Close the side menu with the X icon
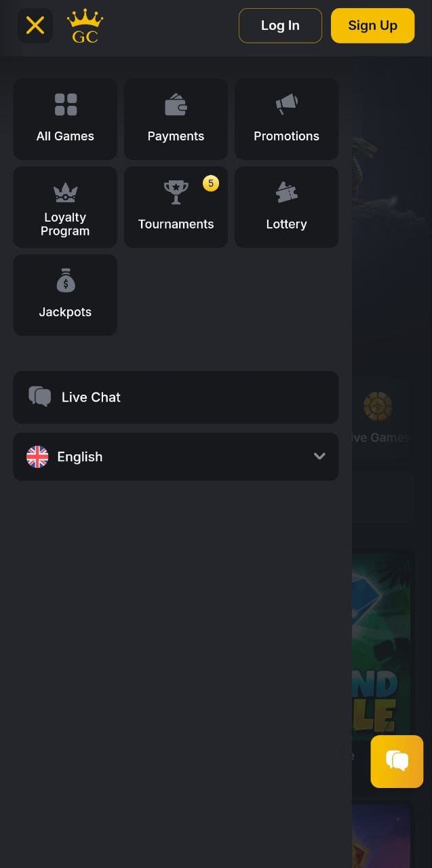This screenshot has width=432, height=868. (x=35, y=26)
